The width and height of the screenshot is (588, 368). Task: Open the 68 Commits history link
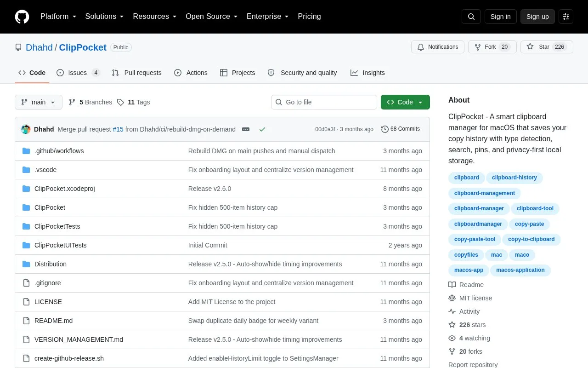(401, 129)
